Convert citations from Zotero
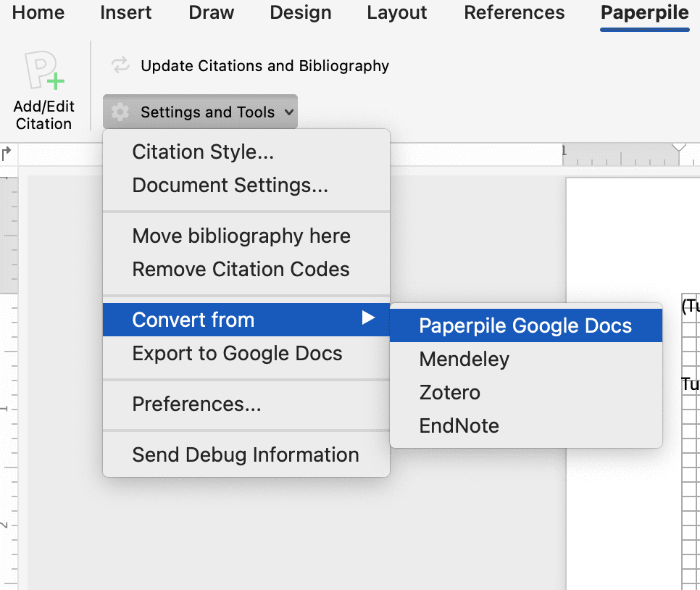700x590 pixels. pyautogui.click(x=449, y=393)
